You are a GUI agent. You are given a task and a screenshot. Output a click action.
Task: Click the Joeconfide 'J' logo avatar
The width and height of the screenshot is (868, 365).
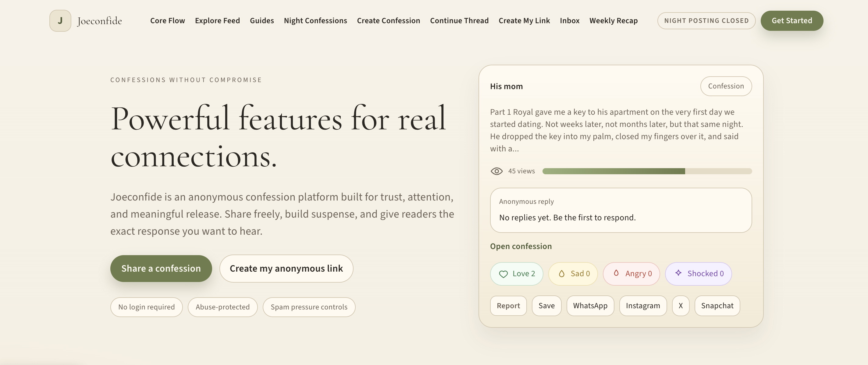point(60,20)
